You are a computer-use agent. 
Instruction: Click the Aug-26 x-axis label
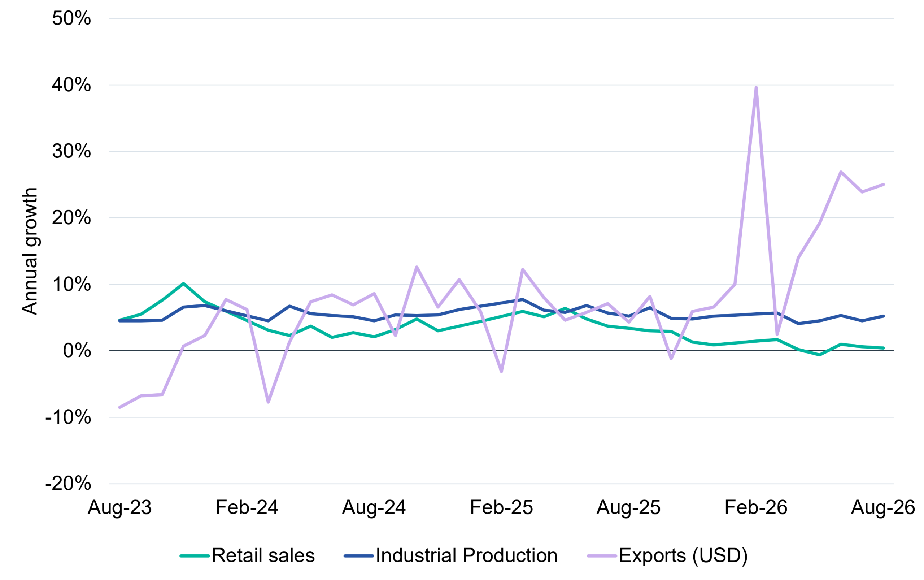[x=883, y=508]
